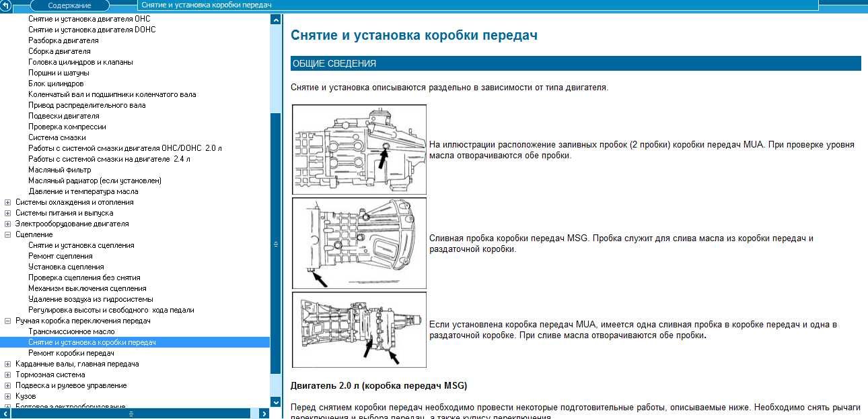Click the back arrow icon beside Содержание
This screenshot has height=419, width=868.
pos(6,5)
